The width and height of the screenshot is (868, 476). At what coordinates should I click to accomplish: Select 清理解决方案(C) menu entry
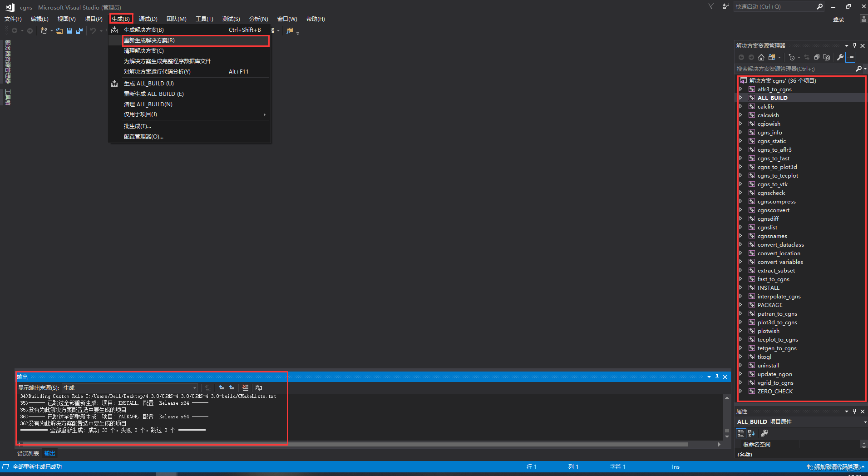click(189, 51)
